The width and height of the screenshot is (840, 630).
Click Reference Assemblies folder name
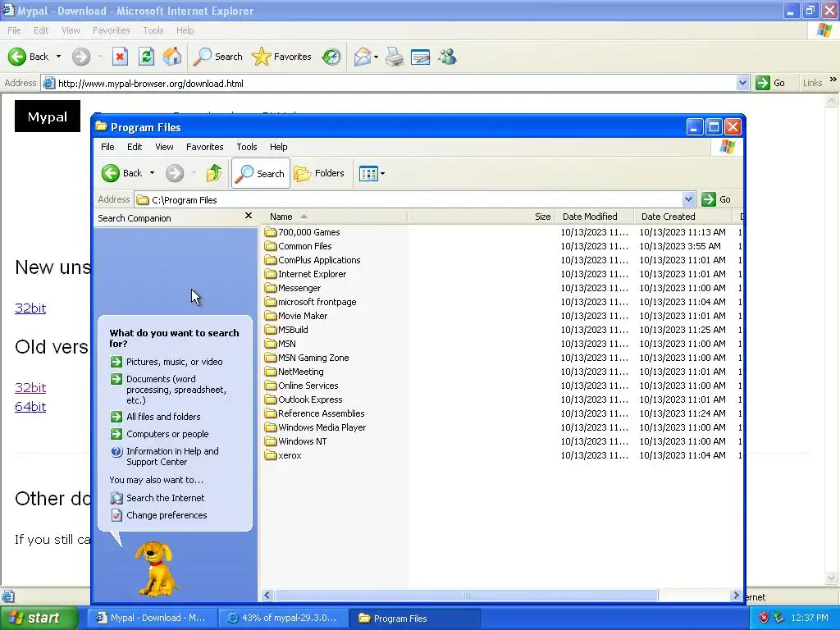(322, 413)
